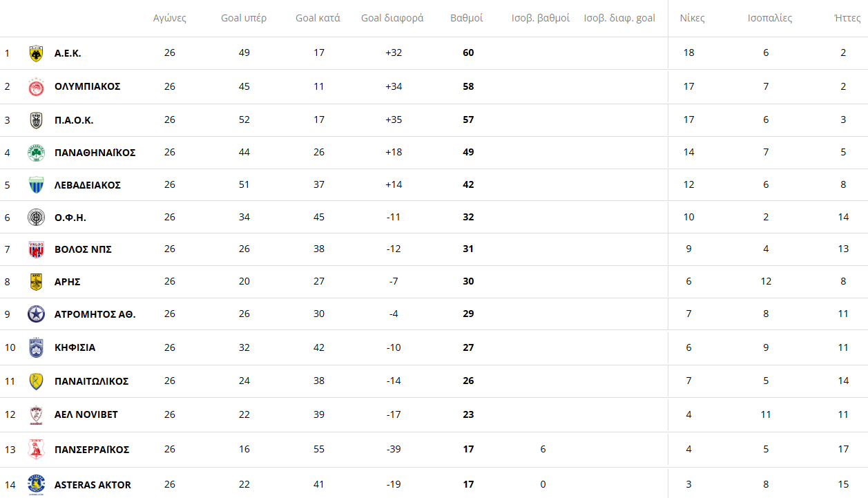Click the Aris yellow club crest
This screenshot has height=498, width=868.
tap(36, 282)
